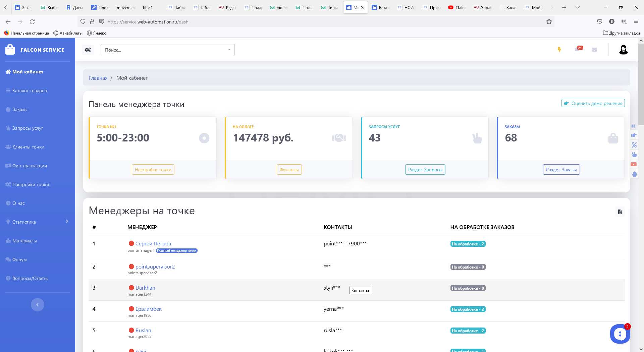Click the percent icon in right sidebar
The height and width of the screenshot is (352, 644).
click(x=634, y=145)
